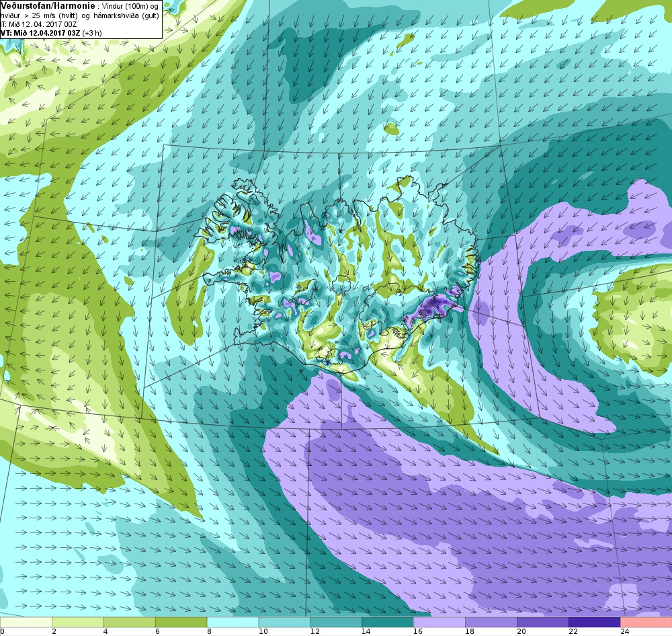Viewport: 672px width, 636px height.
Task: Click the light lavender 16–18 m/s legend swatch
Action: (x=439, y=622)
